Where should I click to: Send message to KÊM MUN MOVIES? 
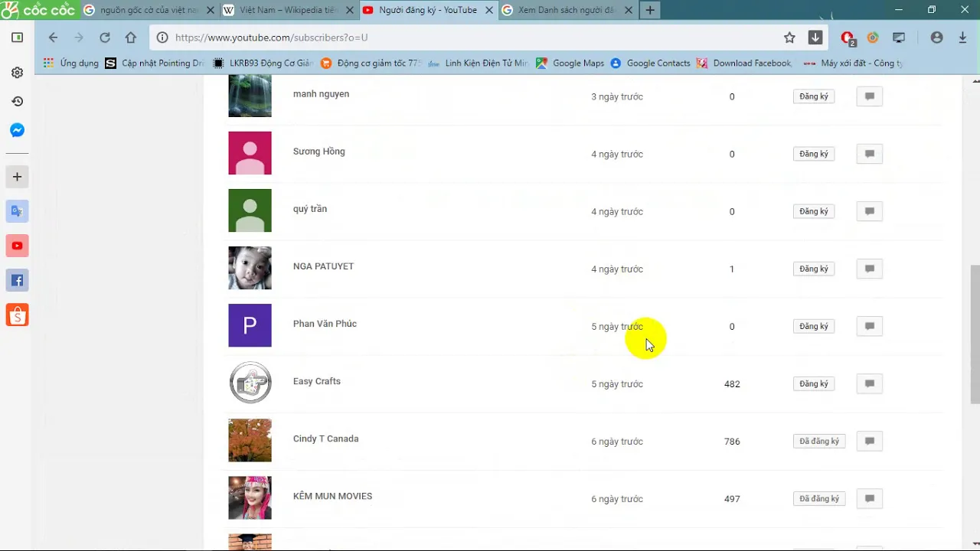click(869, 498)
